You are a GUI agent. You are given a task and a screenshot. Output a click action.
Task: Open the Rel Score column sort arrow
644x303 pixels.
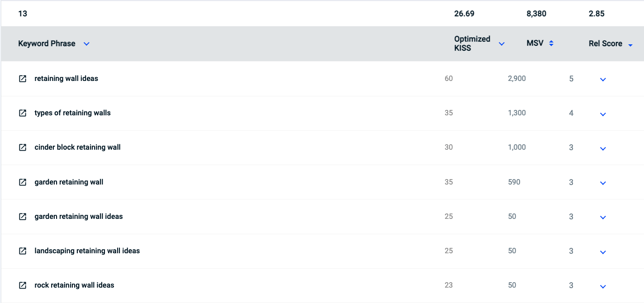tap(630, 45)
